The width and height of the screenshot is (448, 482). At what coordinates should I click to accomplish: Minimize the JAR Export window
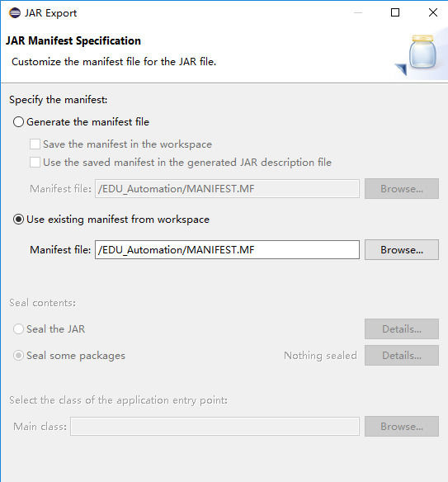pyautogui.click(x=358, y=12)
